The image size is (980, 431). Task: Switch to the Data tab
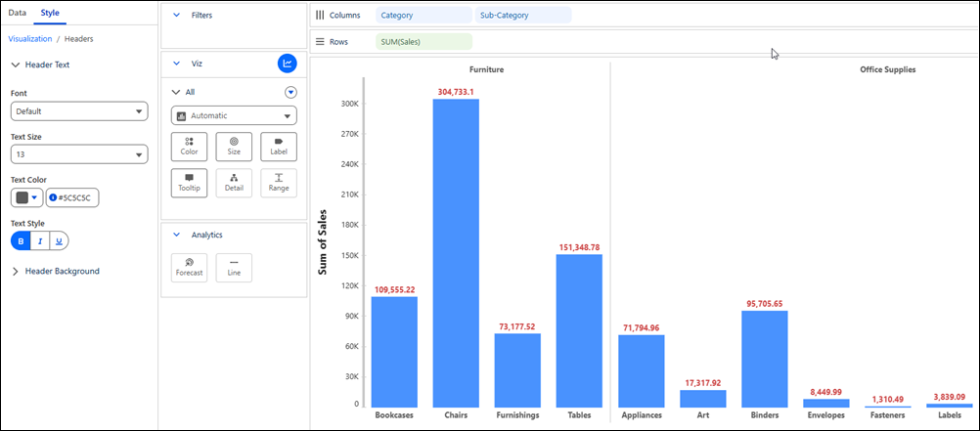[x=17, y=13]
